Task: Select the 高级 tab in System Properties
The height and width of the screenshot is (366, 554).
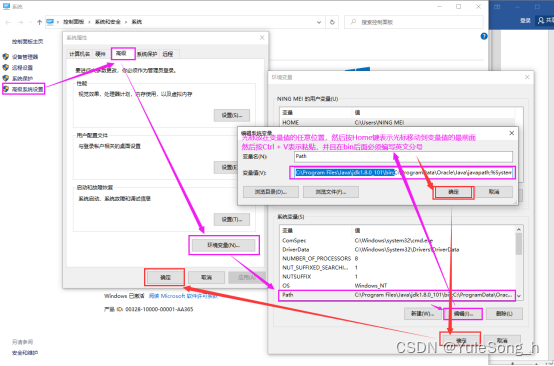Action: click(x=122, y=54)
